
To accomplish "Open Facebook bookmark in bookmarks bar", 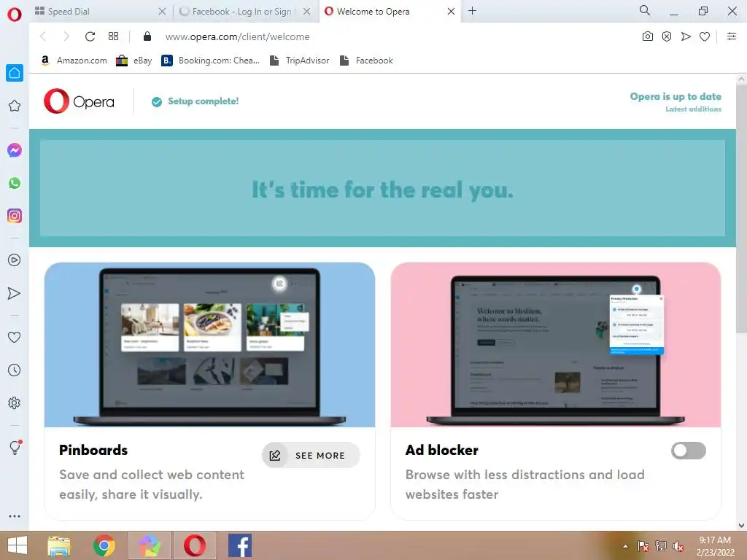I will pos(366,61).
